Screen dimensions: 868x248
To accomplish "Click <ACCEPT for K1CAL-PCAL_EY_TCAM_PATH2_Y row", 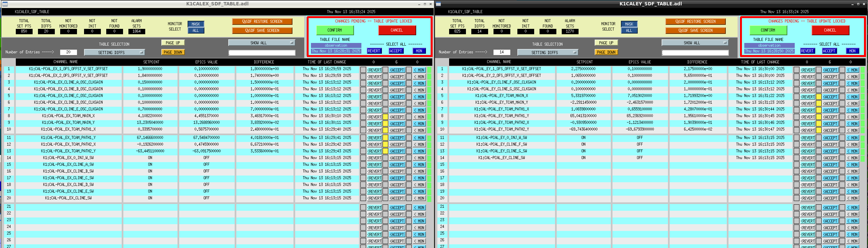I will (x=830, y=131).
